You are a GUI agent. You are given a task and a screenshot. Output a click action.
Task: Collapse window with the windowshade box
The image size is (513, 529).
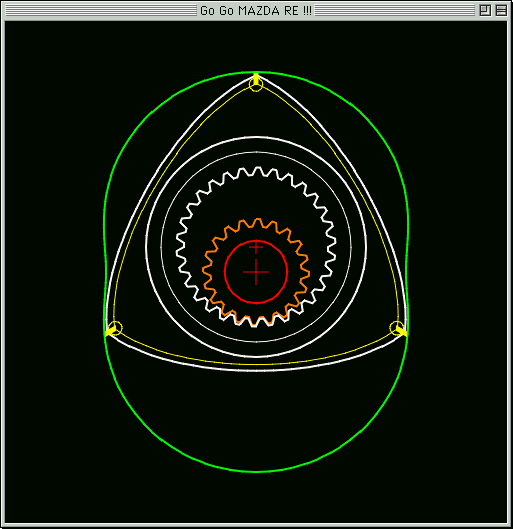point(501,10)
